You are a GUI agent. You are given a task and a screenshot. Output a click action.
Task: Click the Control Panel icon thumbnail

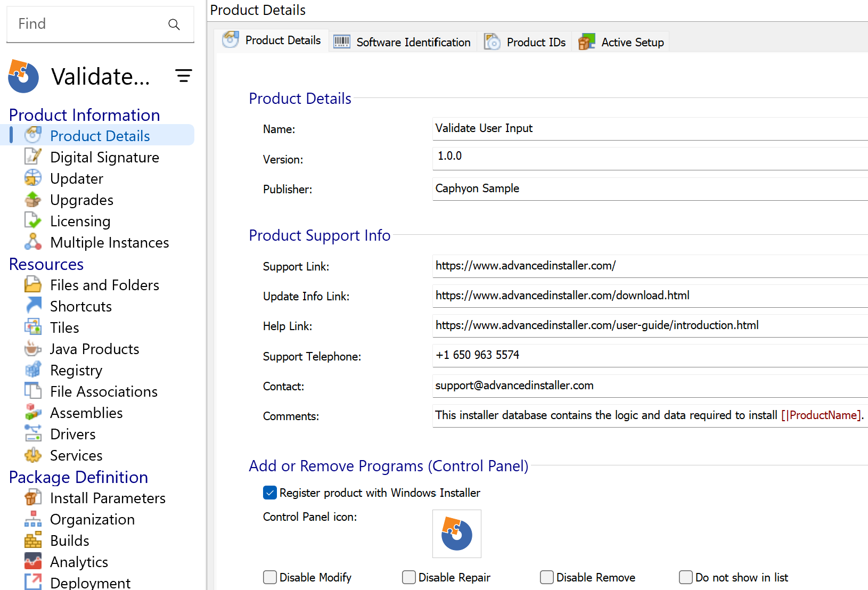[x=457, y=534]
